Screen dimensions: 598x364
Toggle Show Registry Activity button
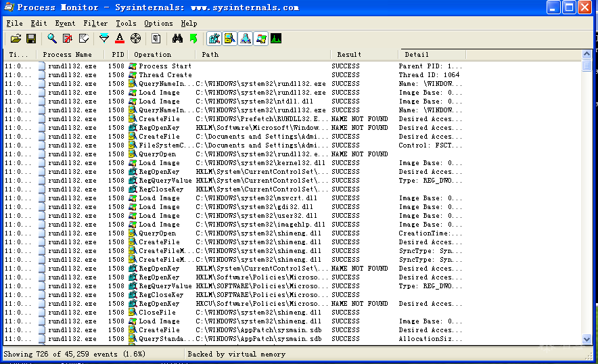[x=214, y=39]
